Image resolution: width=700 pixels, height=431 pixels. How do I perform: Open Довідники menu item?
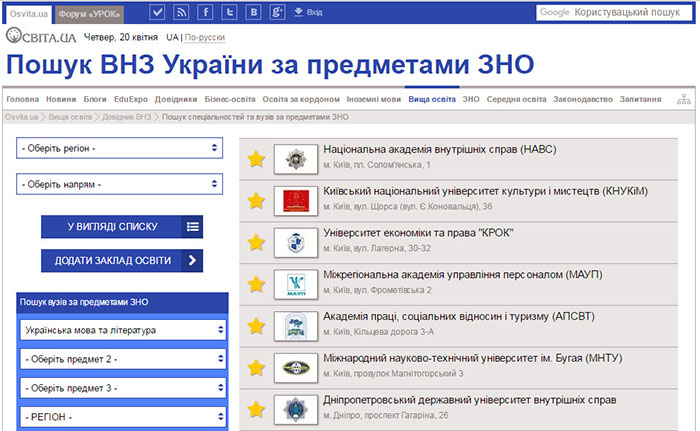tap(176, 99)
